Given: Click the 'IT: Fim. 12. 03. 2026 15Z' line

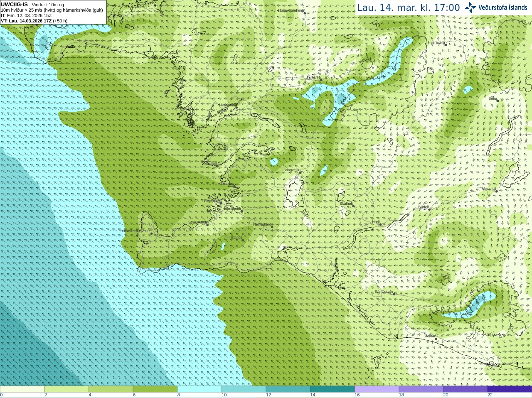Looking at the screenshot, I should pos(26,15).
